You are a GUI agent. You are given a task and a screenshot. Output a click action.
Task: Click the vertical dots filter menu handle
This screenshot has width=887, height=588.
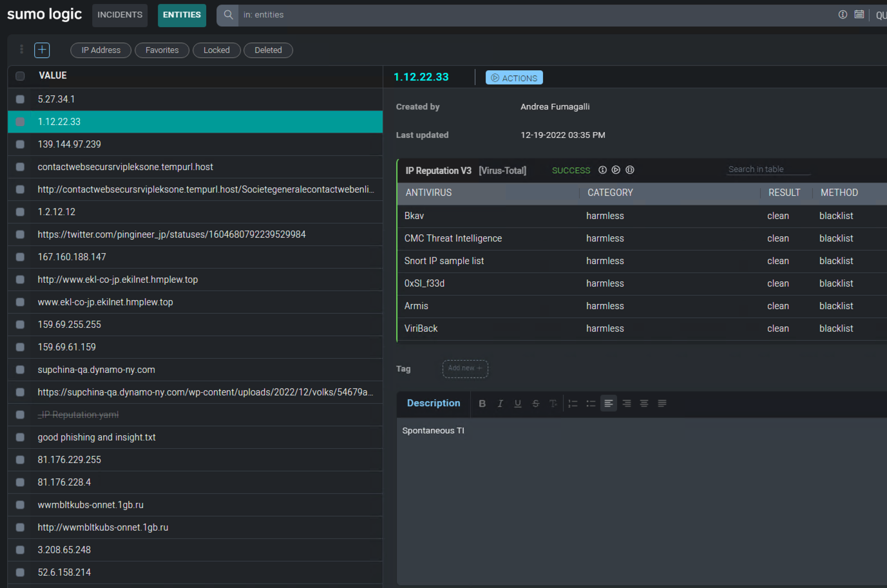(21, 50)
